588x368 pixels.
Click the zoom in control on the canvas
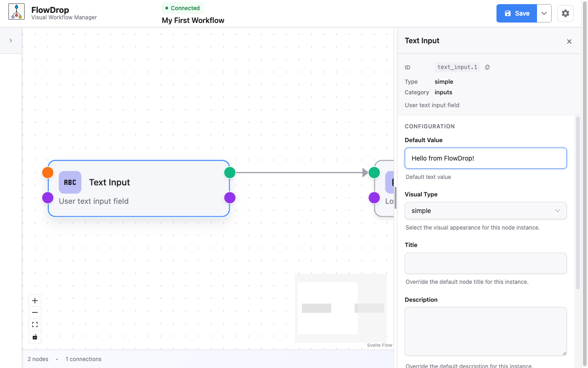[x=34, y=300]
